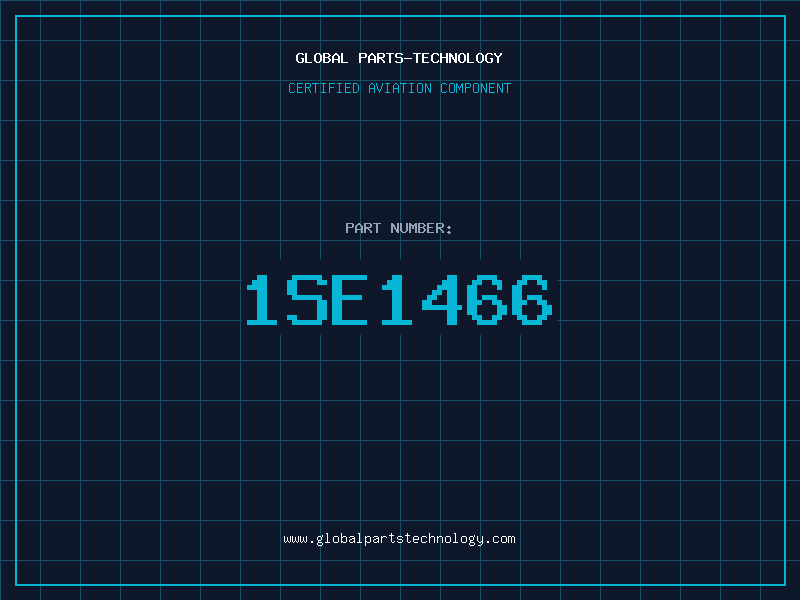
Task: Select the full part number 1SE1466
Action: [x=400, y=300]
